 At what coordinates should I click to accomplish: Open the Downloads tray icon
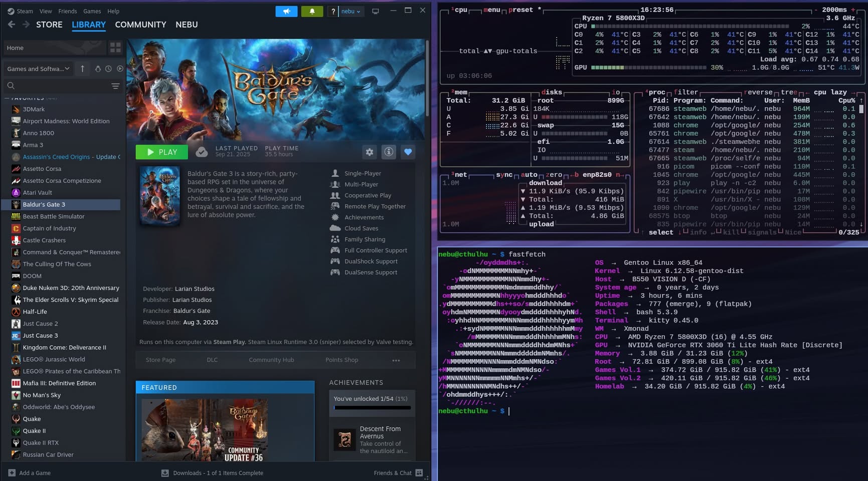(165, 472)
